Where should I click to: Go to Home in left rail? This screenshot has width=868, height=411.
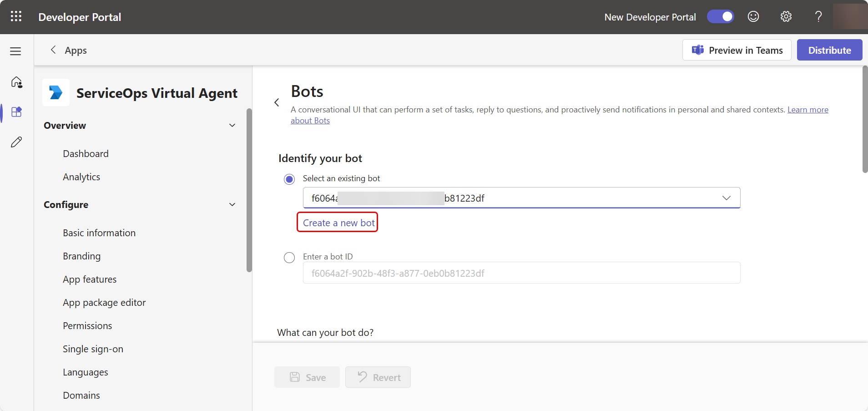tap(16, 82)
